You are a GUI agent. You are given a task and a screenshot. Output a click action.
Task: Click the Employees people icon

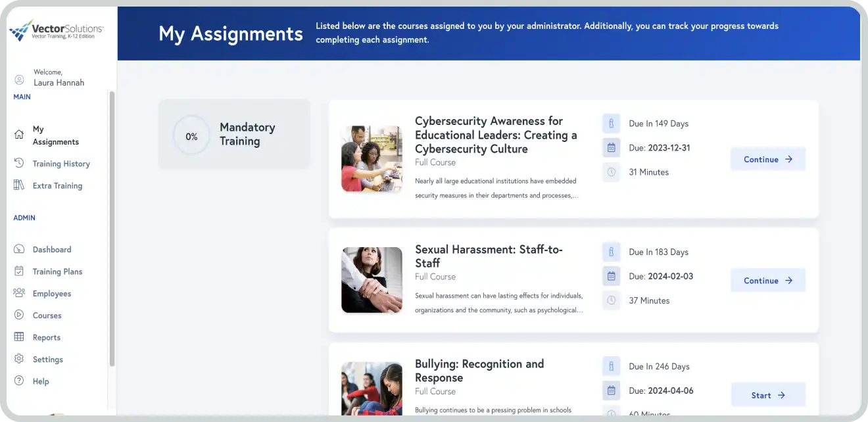(x=19, y=293)
